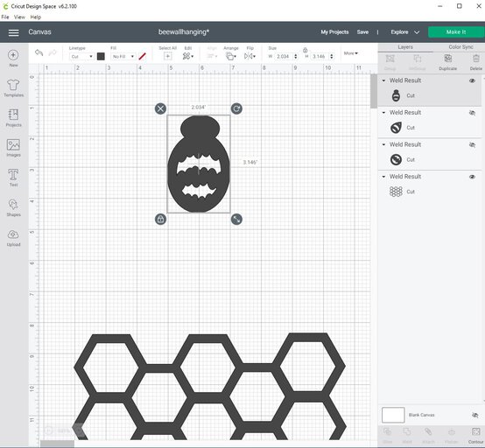Viewport: 485px width, 448px height.
Task: Collapse the third Weld Result group
Action: click(383, 144)
